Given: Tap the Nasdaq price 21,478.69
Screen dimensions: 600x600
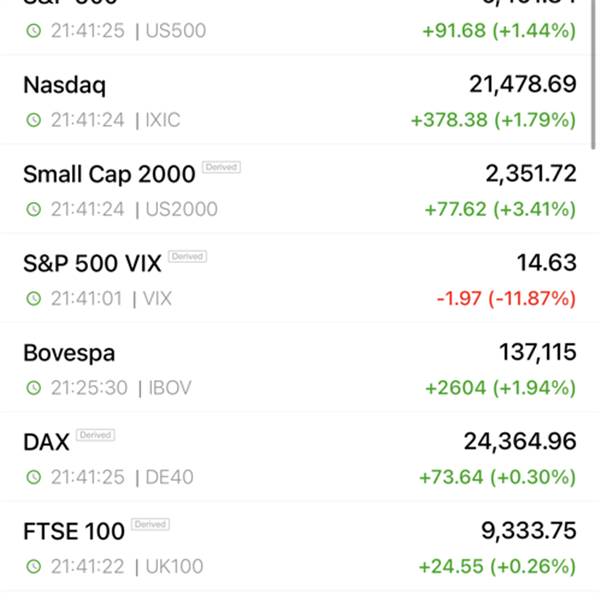Looking at the screenshot, I should point(523,85).
